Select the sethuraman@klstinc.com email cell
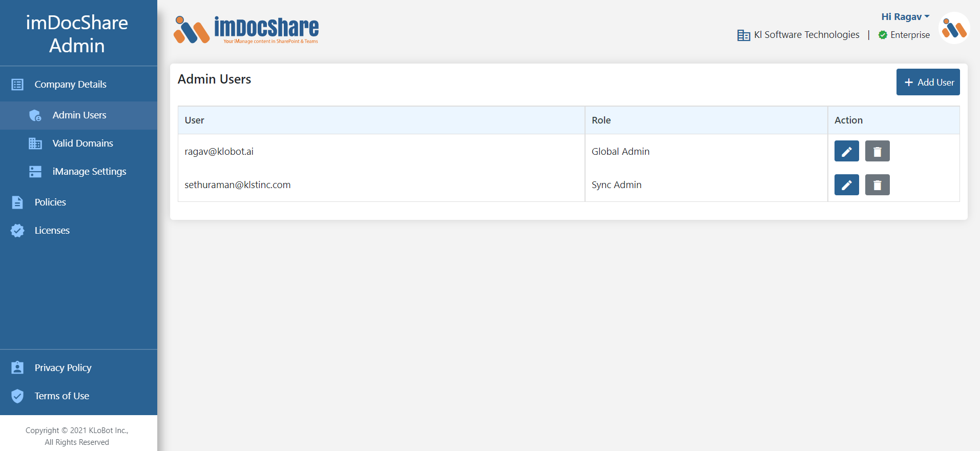The width and height of the screenshot is (980, 451). (x=381, y=184)
